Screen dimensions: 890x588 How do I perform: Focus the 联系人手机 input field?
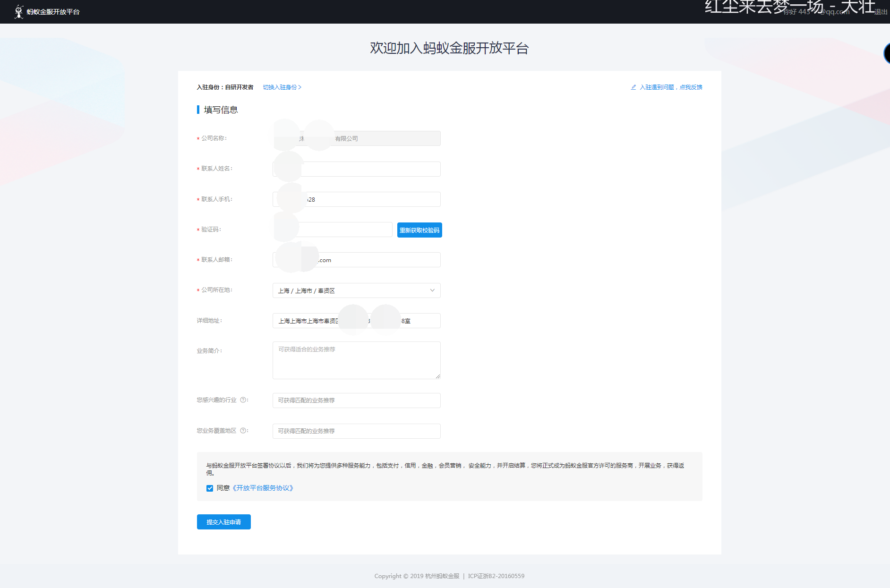click(x=357, y=199)
